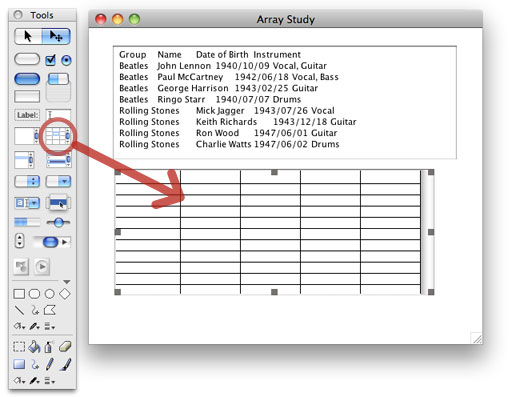512x397 pixels.
Task: Open graphic fill bucket dropdown under line tool
Action: (x=20, y=326)
